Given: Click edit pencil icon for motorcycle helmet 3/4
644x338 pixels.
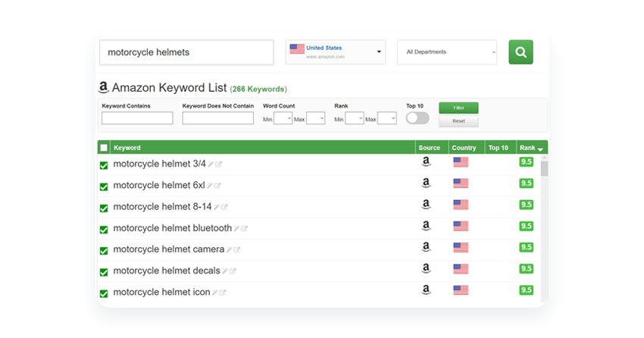Looking at the screenshot, I should coord(211,164).
